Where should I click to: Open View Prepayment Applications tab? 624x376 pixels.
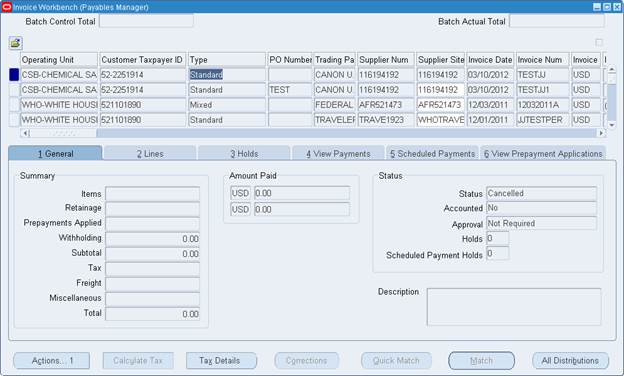[543, 154]
